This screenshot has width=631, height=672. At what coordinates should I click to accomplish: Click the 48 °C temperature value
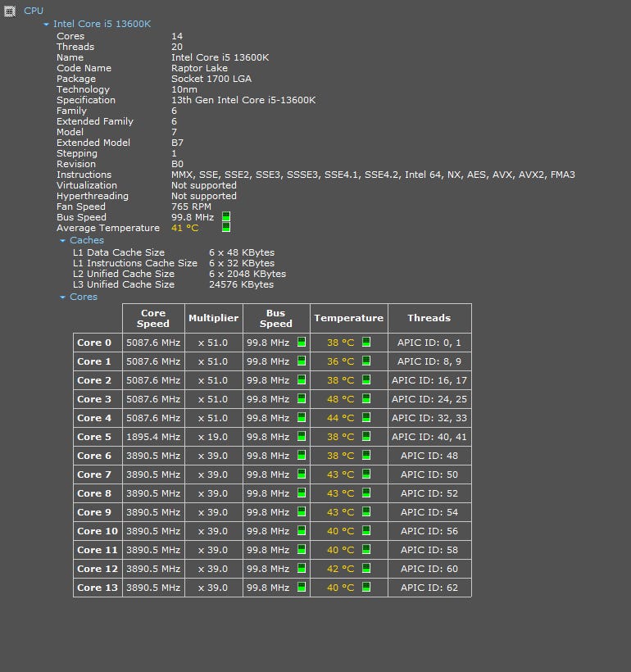click(x=341, y=399)
